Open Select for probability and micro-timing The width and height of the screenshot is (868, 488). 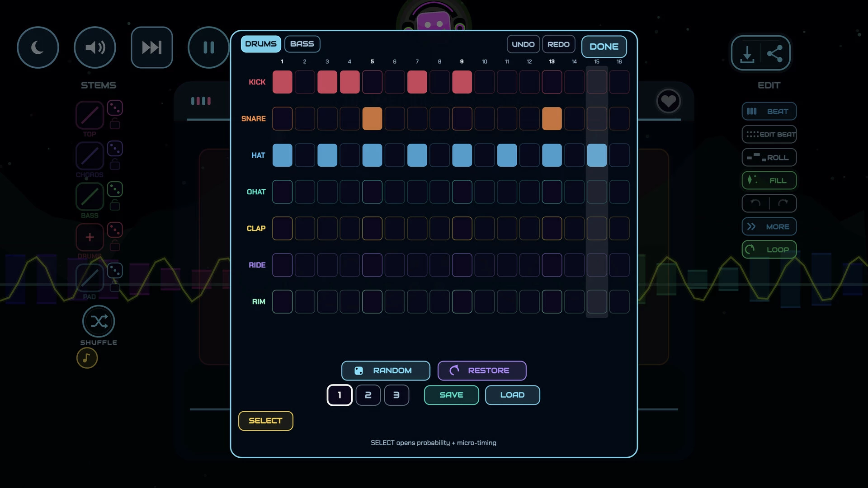coord(266,421)
